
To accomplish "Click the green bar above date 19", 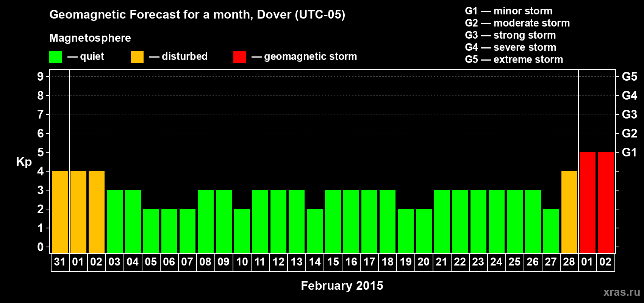I will pyautogui.click(x=406, y=231).
